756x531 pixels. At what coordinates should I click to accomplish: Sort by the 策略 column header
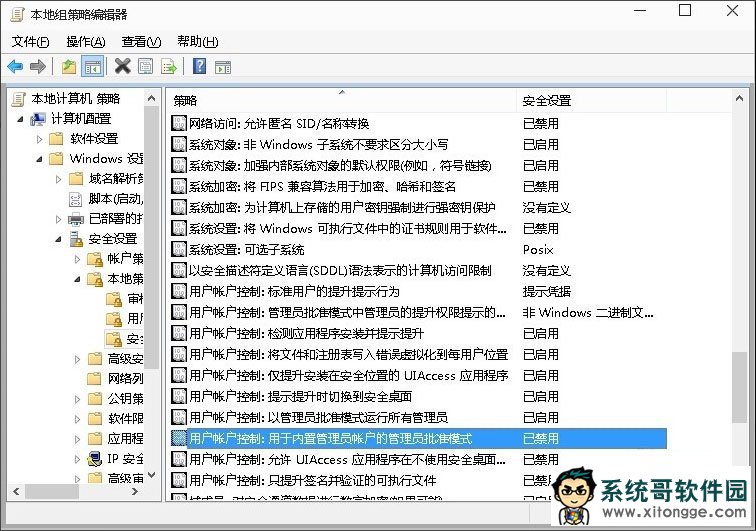click(341, 101)
